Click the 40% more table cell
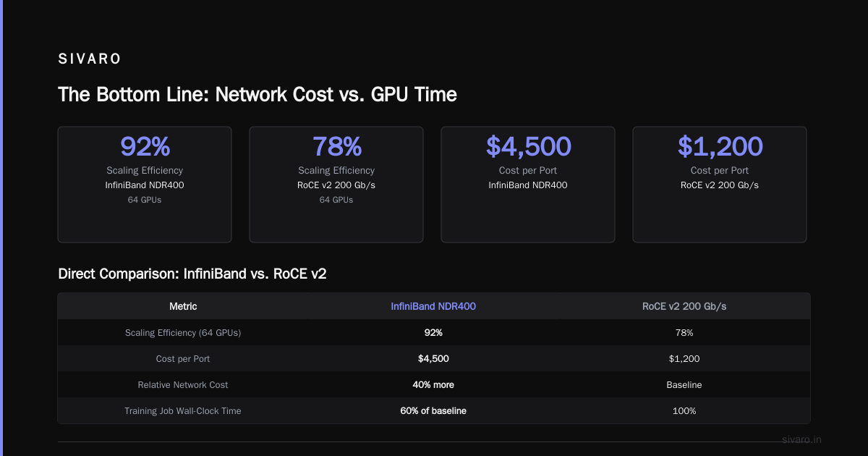Viewport: 868px width, 456px height. (433, 385)
